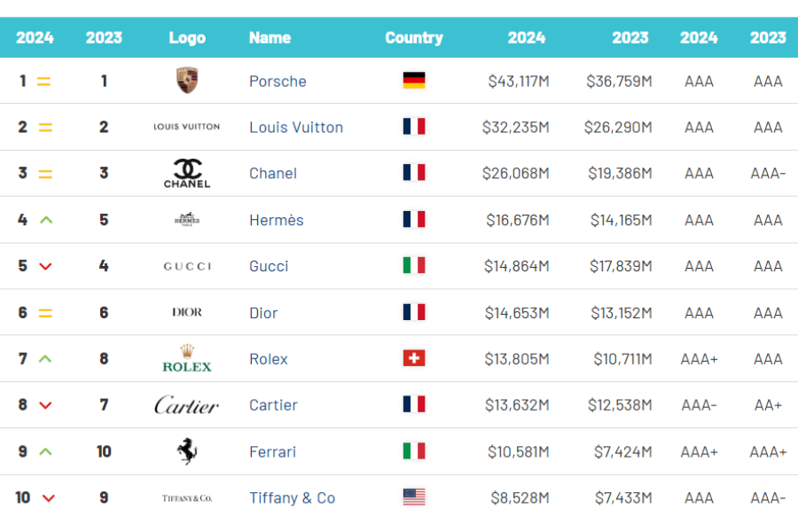Click Porsche's $43,117M brand value cell
Screen dimensions: 798x532
click(x=518, y=82)
